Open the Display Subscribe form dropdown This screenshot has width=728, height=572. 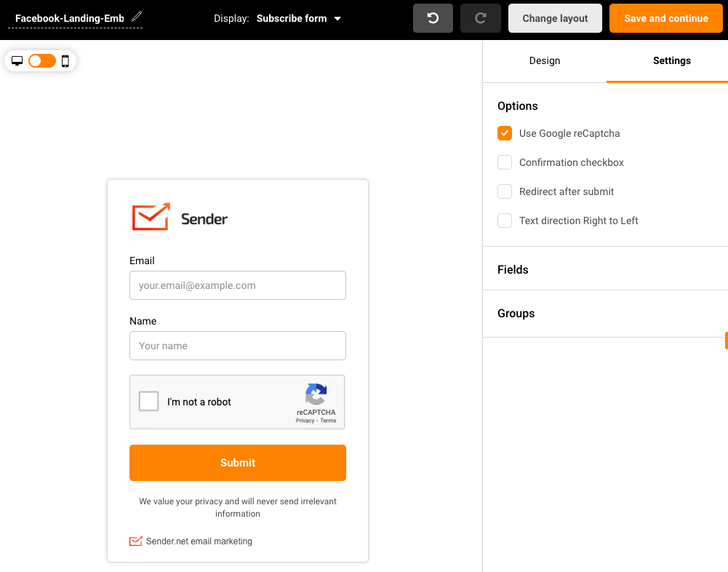coord(298,18)
